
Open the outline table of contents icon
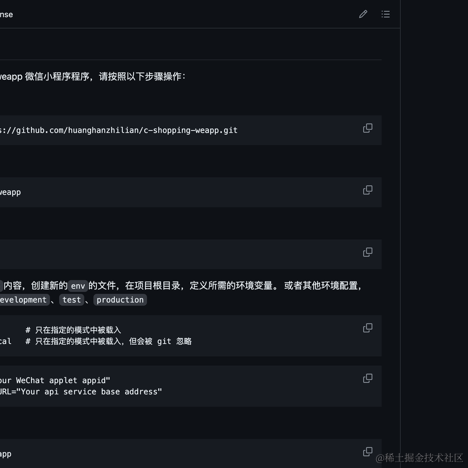point(386,14)
